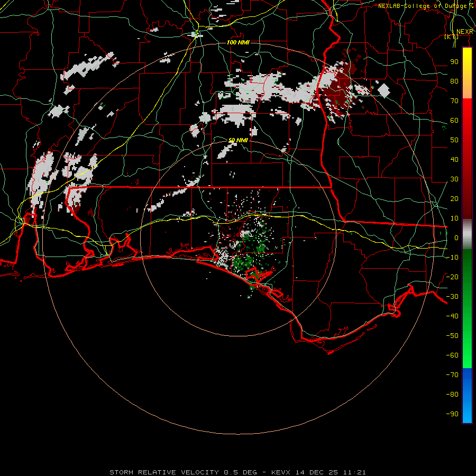Click the -90 value on velocity scale
This screenshot has height=476, width=476.
click(452, 414)
